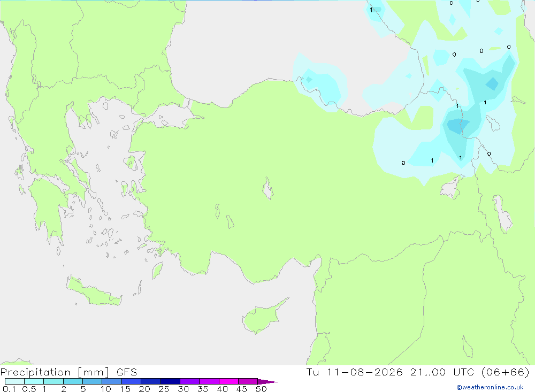Click the 1–2 mm legend color swatch

(53, 381)
